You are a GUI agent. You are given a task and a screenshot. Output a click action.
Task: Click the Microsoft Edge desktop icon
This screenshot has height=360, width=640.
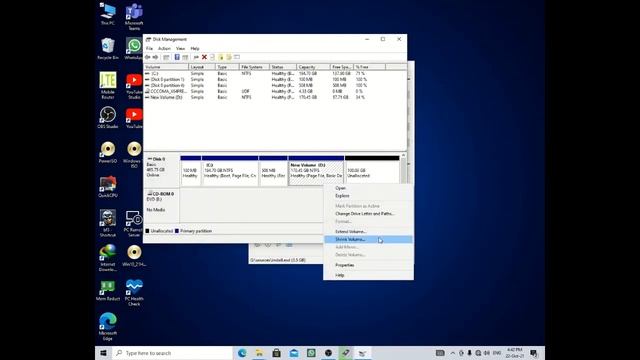(108, 327)
